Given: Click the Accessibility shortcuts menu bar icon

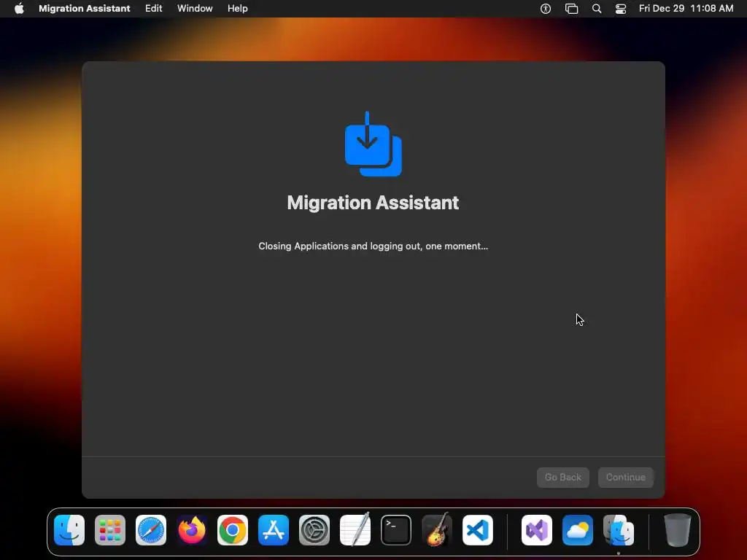Looking at the screenshot, I should coord(546,9).
